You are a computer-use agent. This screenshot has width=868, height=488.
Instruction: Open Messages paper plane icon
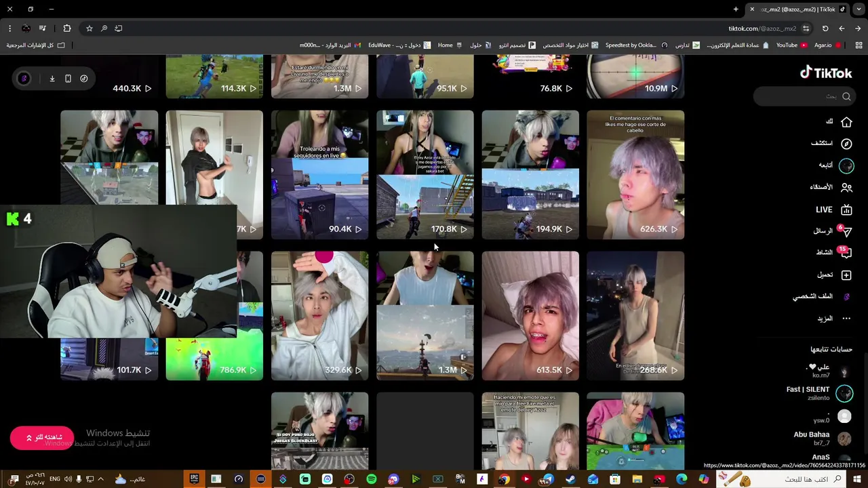click(846, 232)
